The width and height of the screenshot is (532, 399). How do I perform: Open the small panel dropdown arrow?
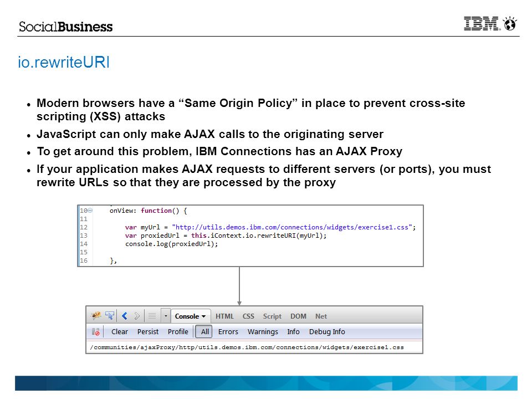coord(166,316)
